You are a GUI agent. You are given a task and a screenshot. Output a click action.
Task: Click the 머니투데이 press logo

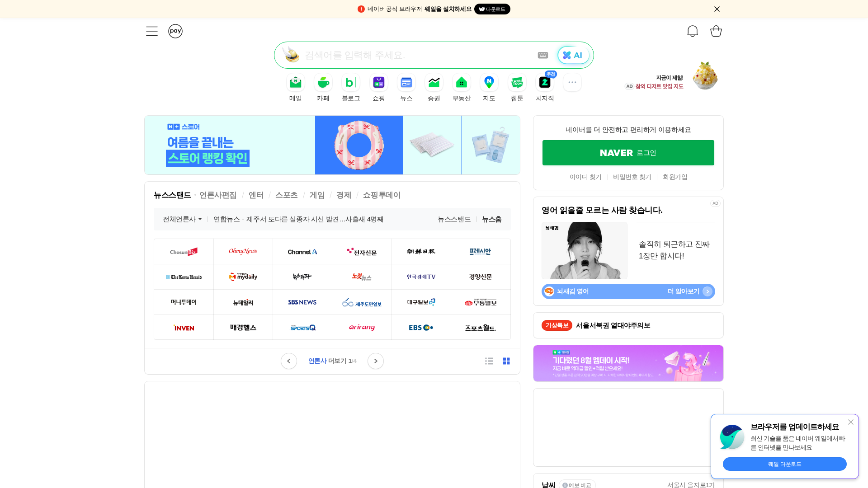[x=184, y=302]
